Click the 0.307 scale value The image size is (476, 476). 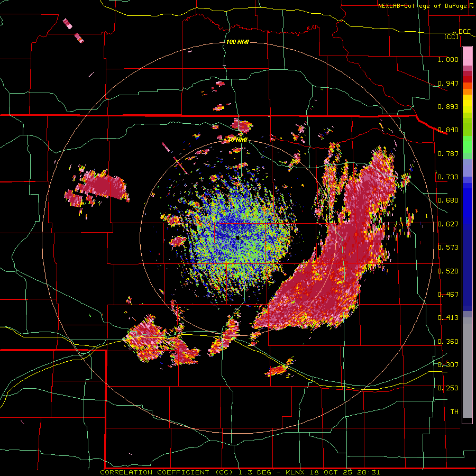[448, 365]
